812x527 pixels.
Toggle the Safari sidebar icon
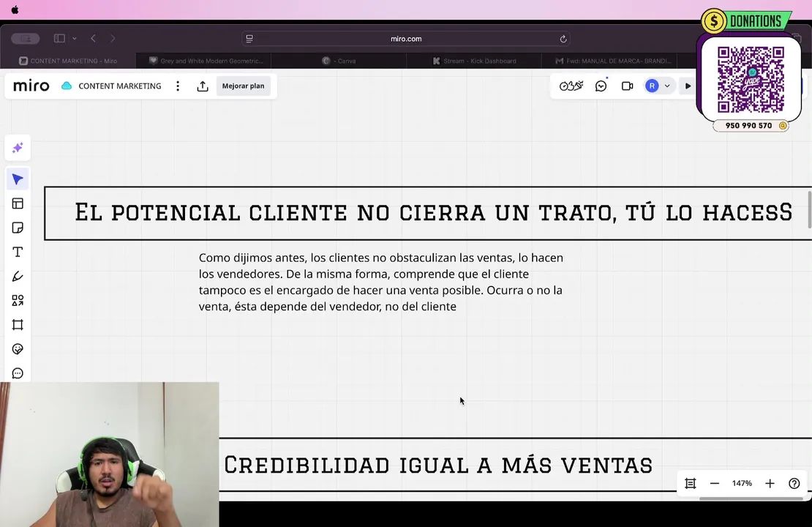(x=59, y=38)
